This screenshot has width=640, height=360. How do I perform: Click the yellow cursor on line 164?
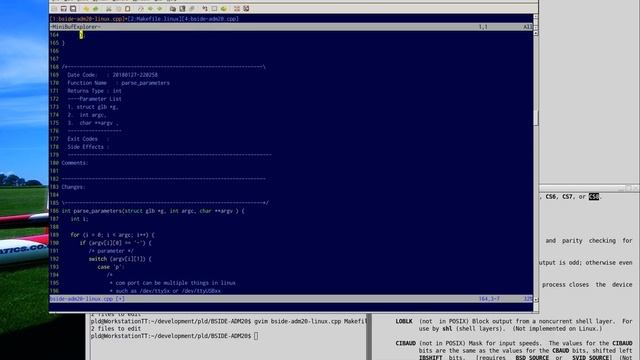pos(81,35)
